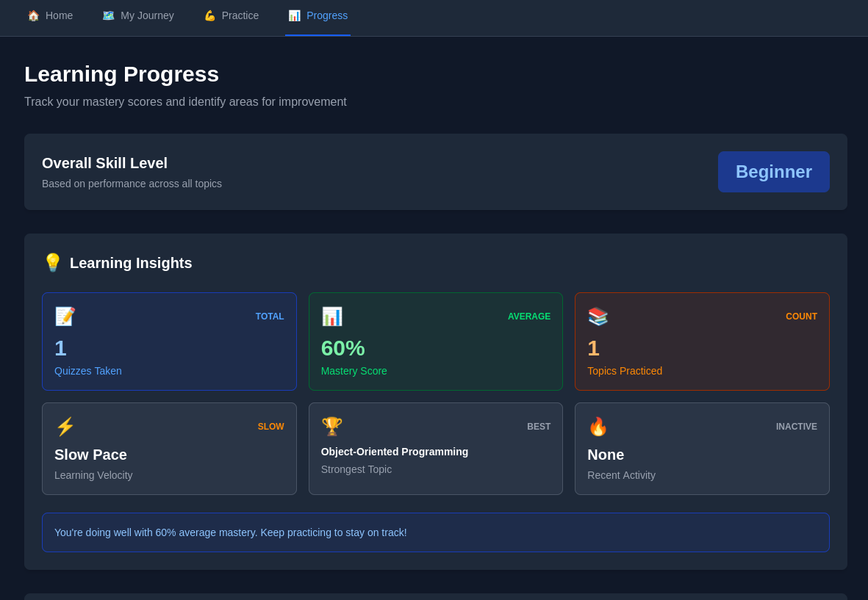This screenshot has width=868, height=600.
Task: Click the Beginner skill level badge
Action: 773,172
